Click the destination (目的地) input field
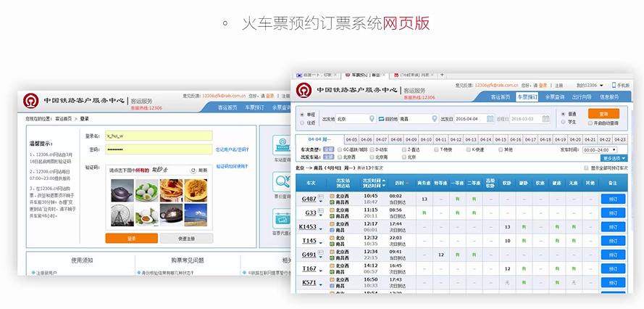Viewport: 644px width, 309px height. [419, 119]
